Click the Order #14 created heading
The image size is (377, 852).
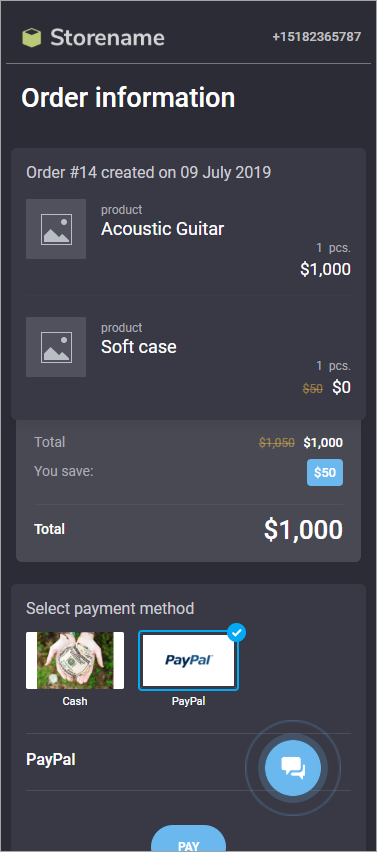pos(148,173)
